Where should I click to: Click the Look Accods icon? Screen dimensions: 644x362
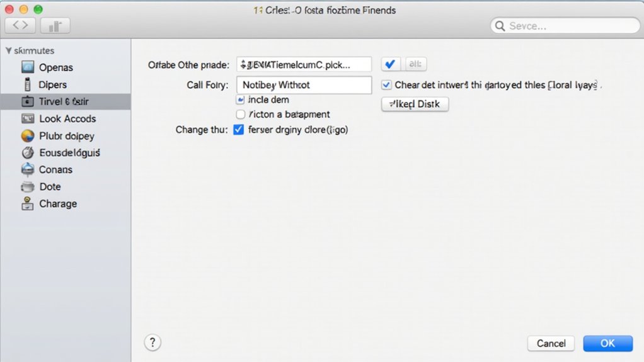(x=28, y=118)
